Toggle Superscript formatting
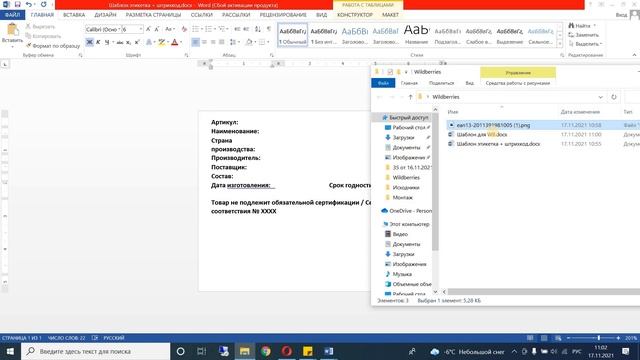 coord(137,42)
